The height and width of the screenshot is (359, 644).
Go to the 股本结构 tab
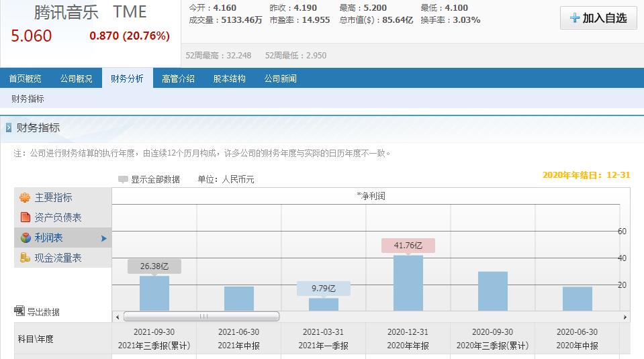pyautogui.click(x=229, y=79)
